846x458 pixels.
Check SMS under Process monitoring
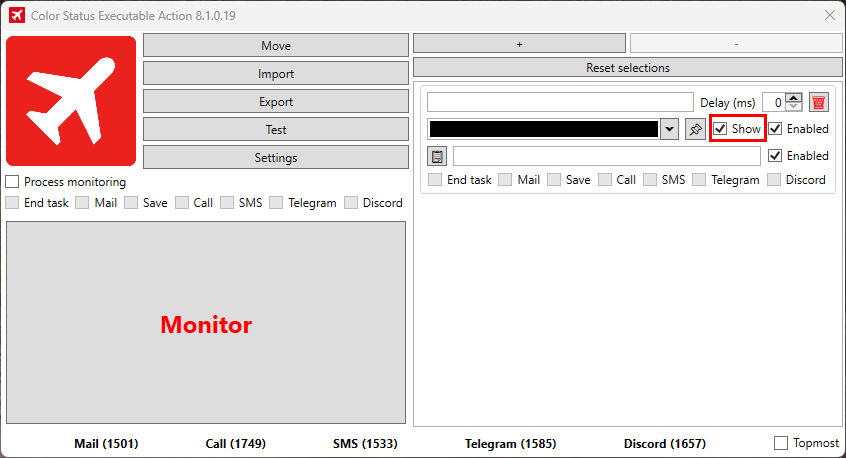click(227, 203)
